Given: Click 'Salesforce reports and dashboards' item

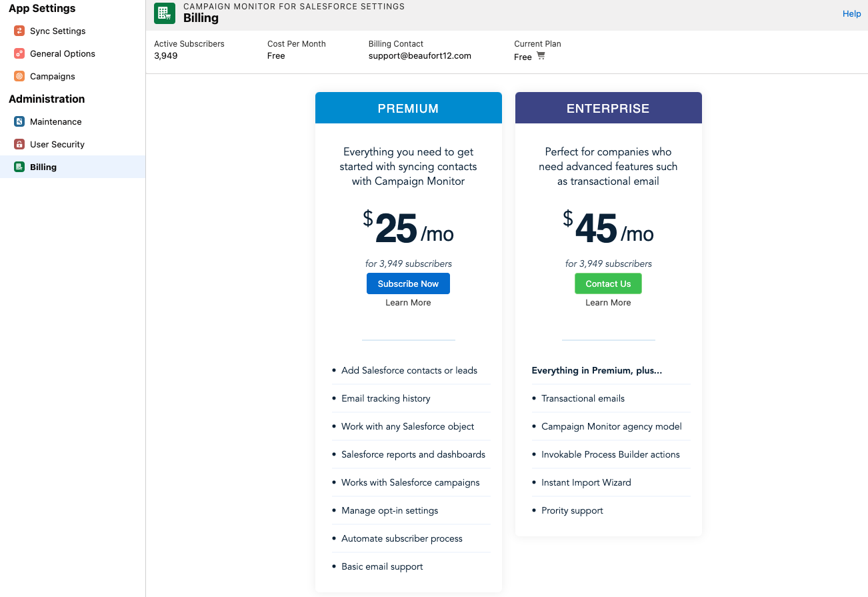Looking at the screenshot, I should click(x=413, y=454).
